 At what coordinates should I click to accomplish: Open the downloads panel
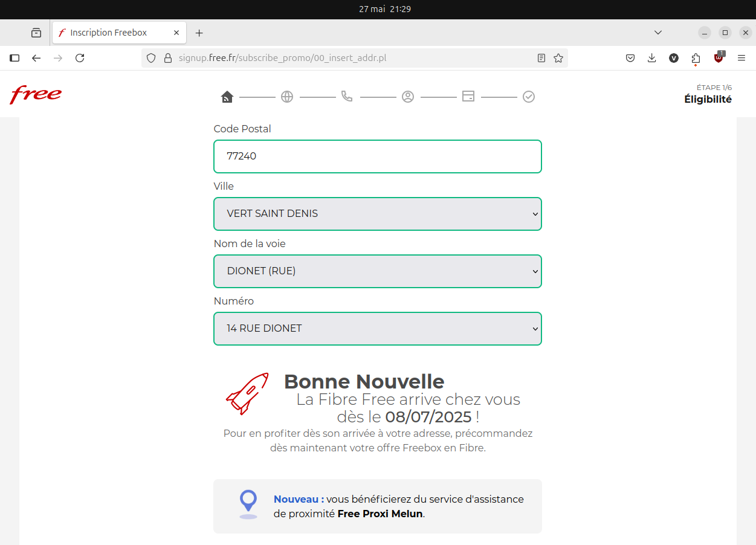pyautogui.click(x=651, y=58)
